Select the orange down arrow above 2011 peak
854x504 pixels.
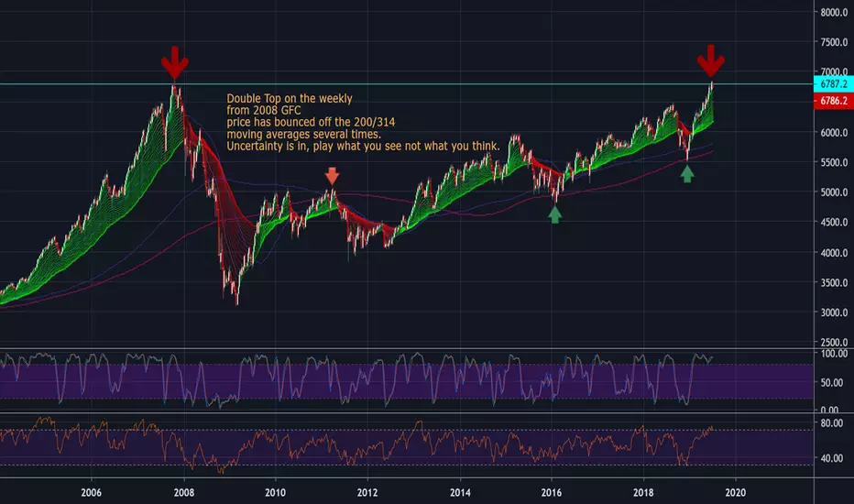coord(333,177)
